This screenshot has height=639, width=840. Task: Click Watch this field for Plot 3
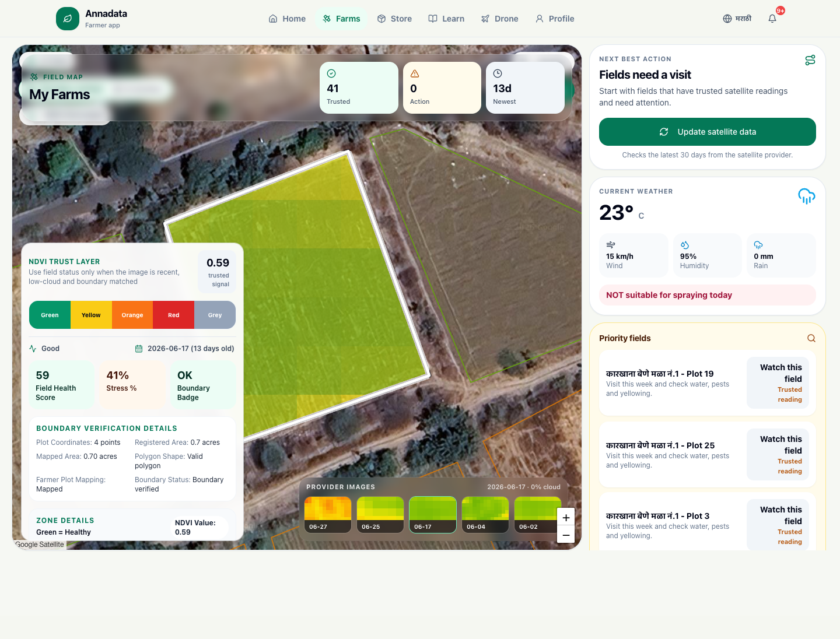[778, 525]
